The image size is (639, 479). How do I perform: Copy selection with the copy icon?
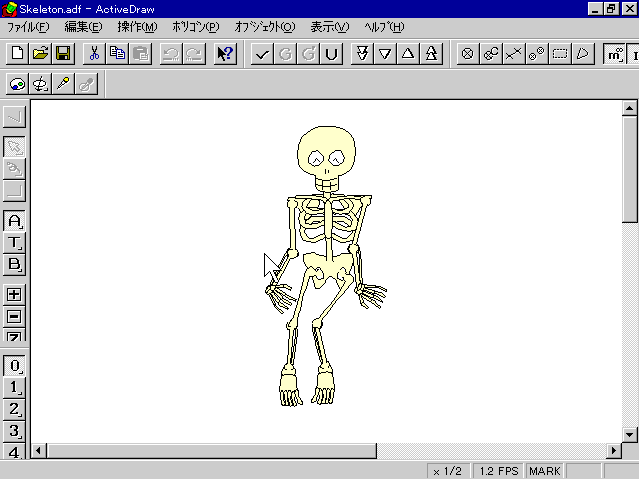(x=117, y=53)
